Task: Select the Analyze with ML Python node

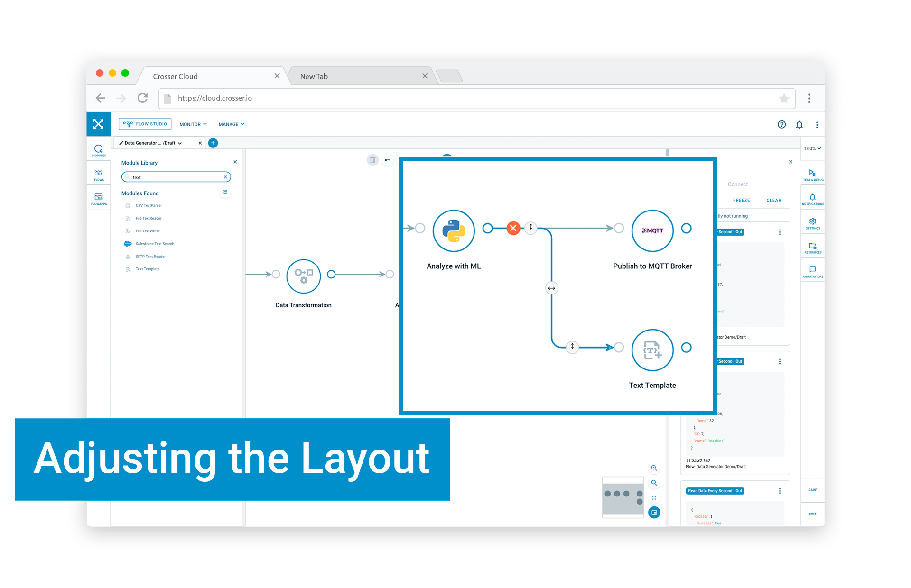Action: pyautogui.click(x=454, y=230)
